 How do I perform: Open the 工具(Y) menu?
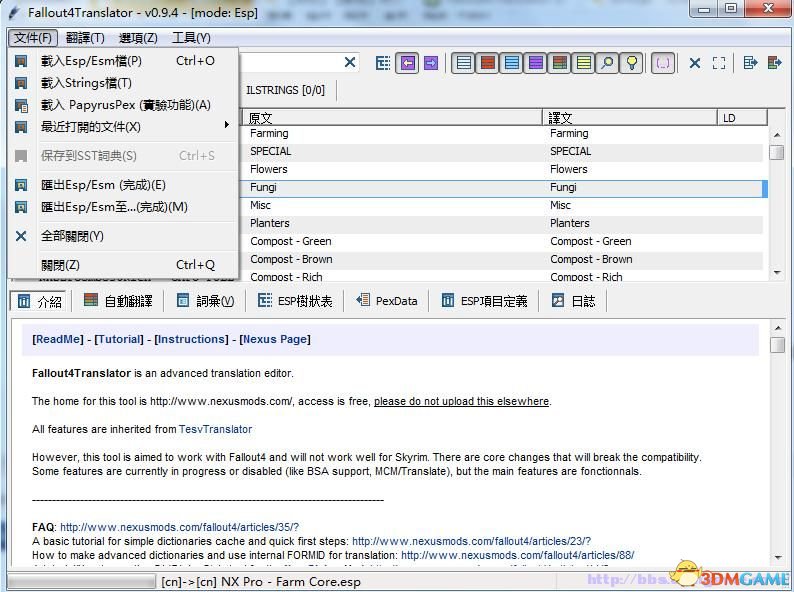[191, 37]
